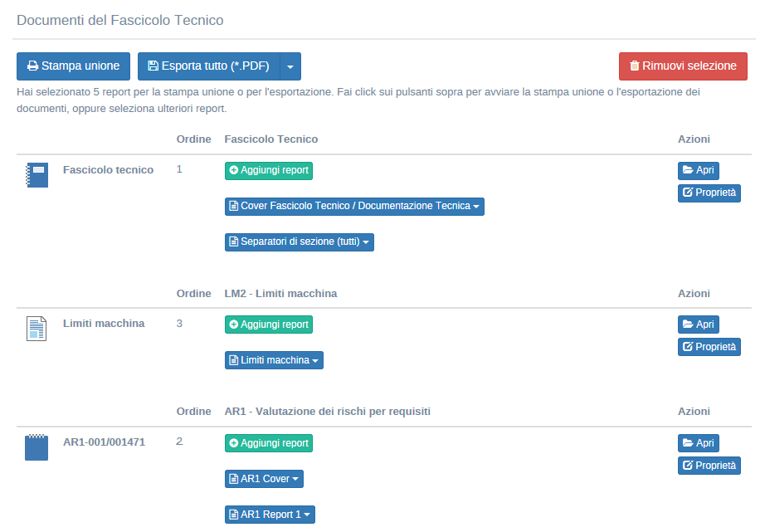Add a report to AR1 section

point(268,443)
